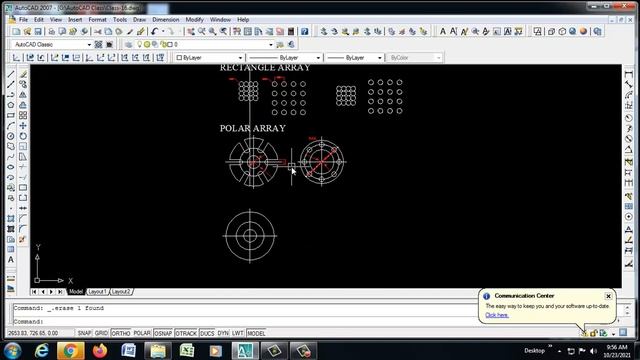The width and height of the screenshot is (640, 360).
Task: Select the Rectangle draw tool
Action: (11, 116)
